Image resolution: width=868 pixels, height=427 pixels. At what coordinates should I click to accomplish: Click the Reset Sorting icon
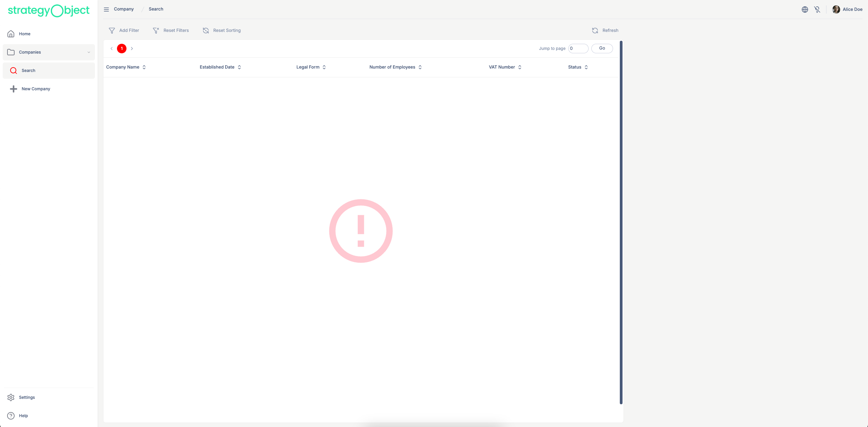tap(206, 31)
